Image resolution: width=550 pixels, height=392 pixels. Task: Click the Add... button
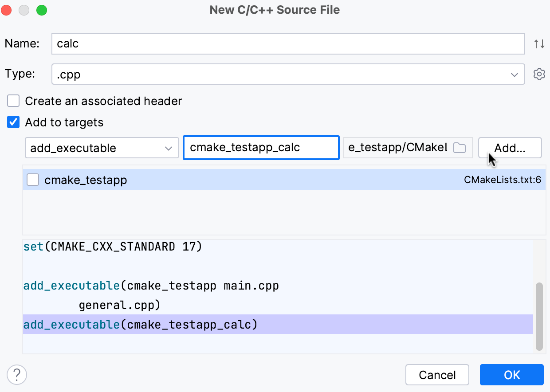[x=510, y=148]
